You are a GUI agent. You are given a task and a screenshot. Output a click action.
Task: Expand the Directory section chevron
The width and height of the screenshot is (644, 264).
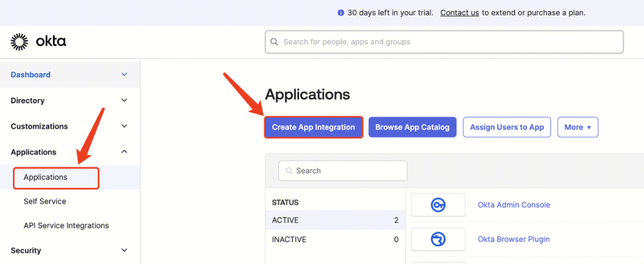(124, 101)
